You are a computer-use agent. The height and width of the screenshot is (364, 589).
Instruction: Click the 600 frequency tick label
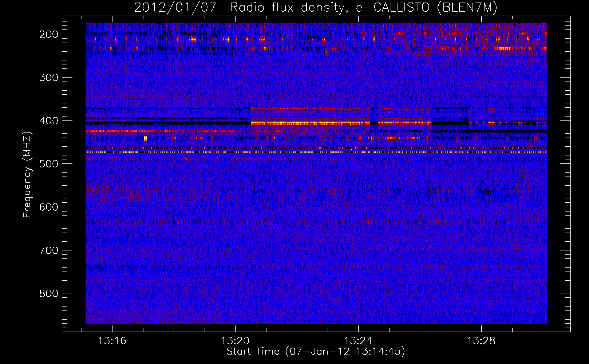[x=49, y=207]
